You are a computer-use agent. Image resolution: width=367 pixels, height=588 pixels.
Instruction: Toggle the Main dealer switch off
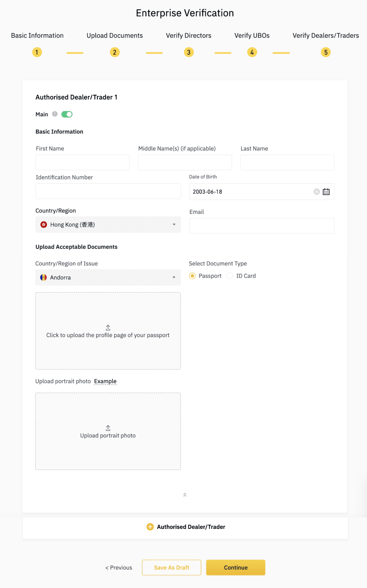pyautogui.click(x=67, y=114)
